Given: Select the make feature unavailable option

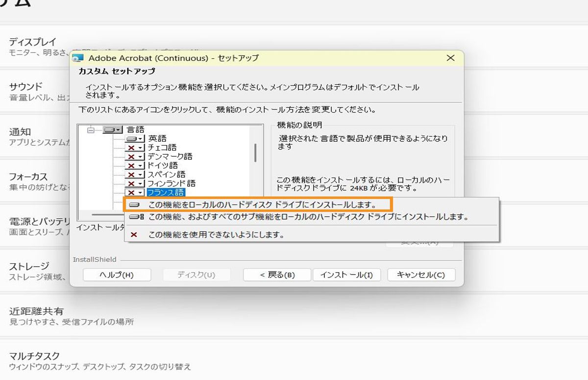Looking at the screenshot, I should (312, 235).
